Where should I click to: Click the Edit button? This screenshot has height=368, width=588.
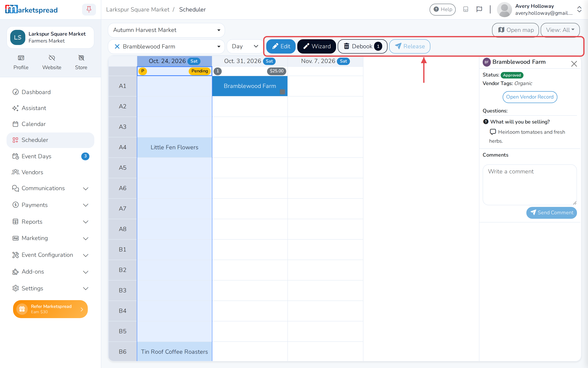[281, 46]
